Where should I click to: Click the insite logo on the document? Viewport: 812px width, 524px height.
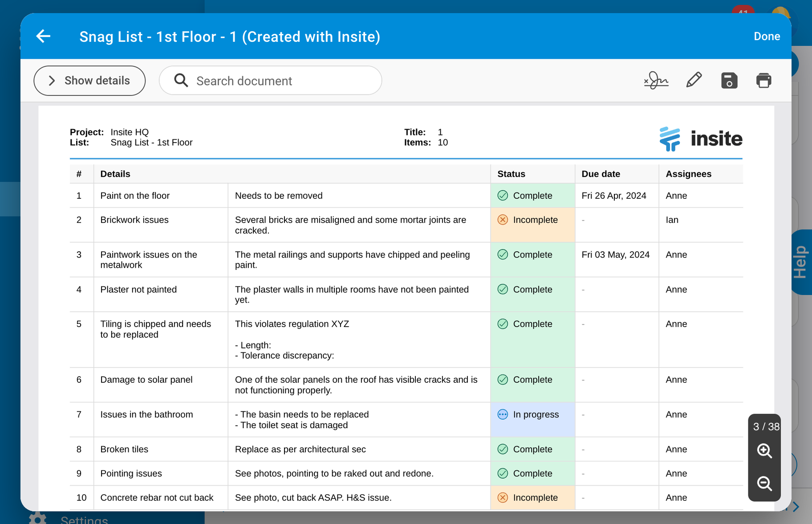(x=700, y=139)
